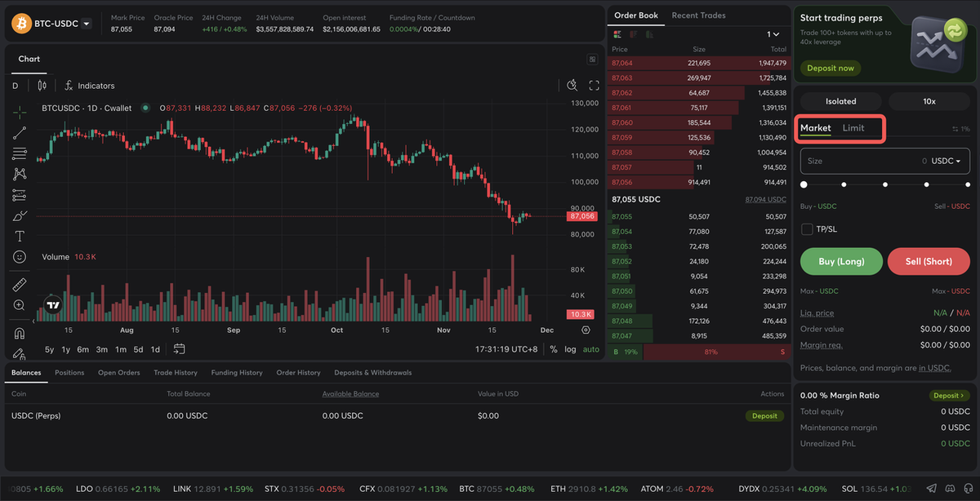This screenshot has width=980, height=501.
Task: Toggle auto scale on chart
Action: (590, 349)
